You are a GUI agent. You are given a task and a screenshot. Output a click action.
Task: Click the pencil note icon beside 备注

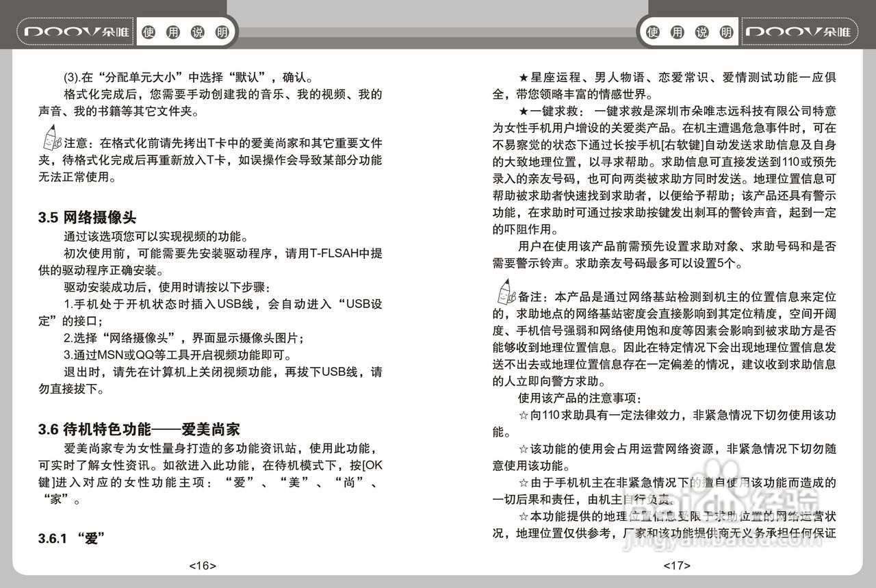(505, 292)
